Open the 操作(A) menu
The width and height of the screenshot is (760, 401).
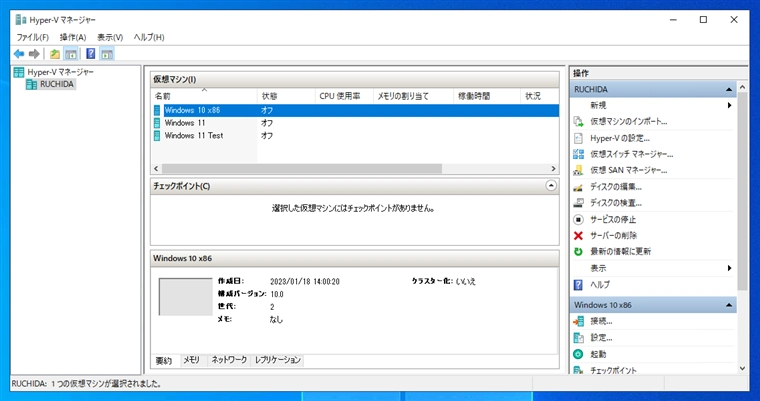pos(73,37)
